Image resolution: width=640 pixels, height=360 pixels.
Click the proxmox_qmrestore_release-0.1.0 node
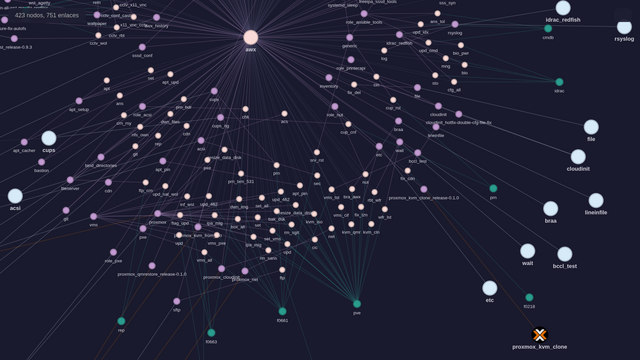click(152, 266)
